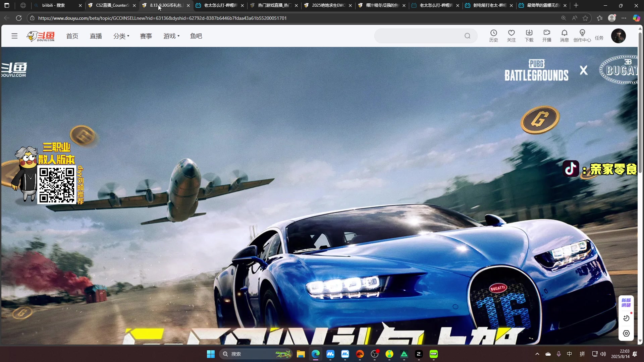Image resolution: width=644 pixels, height=362 pixels.
Task: Click the Douyu logo
Action: pyautogui.click(x=41, y=36)
